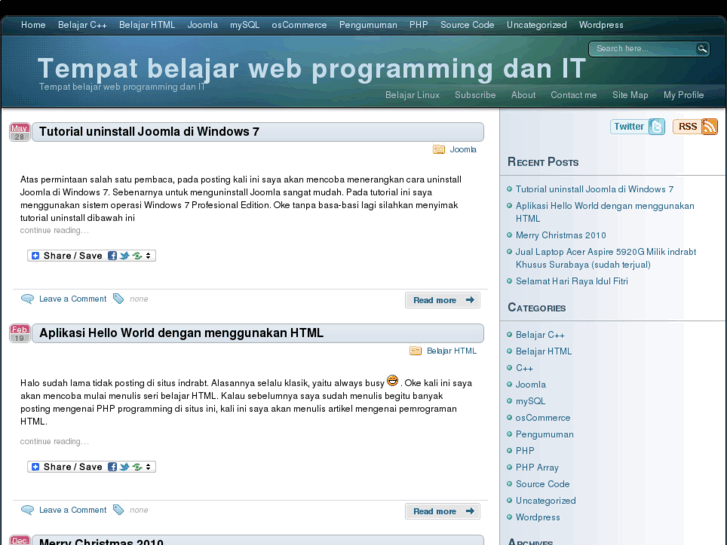
Task: Click the Twitter text button
Action: coord(629,126)
